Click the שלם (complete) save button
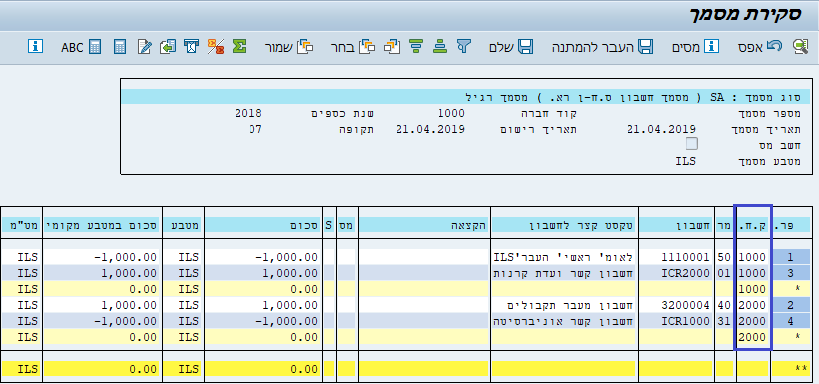Image resolution: width=819 pixels, height=384 pixels. click(x=511, y=46)
